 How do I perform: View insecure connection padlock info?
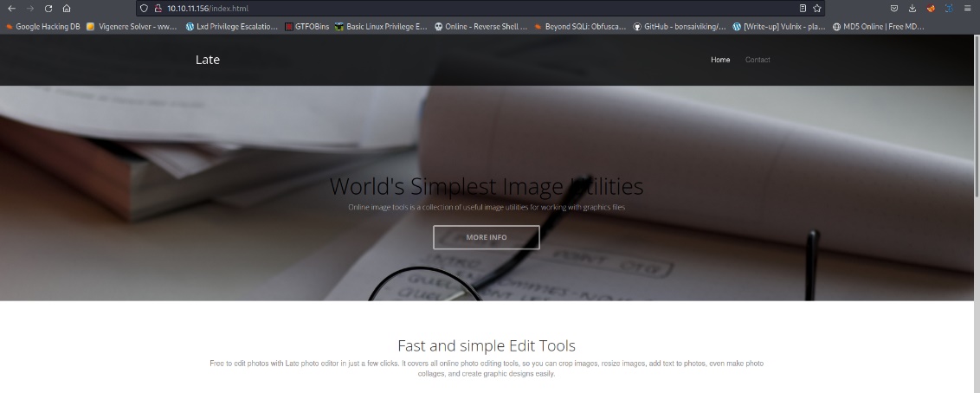(x=158, y=8)
